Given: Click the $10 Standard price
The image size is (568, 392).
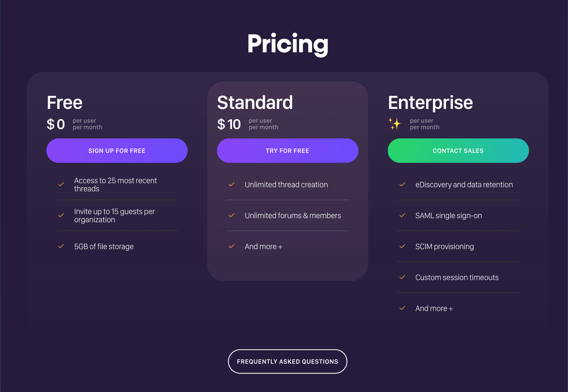Looking at the screenshot, I should (x=229, y=124).
